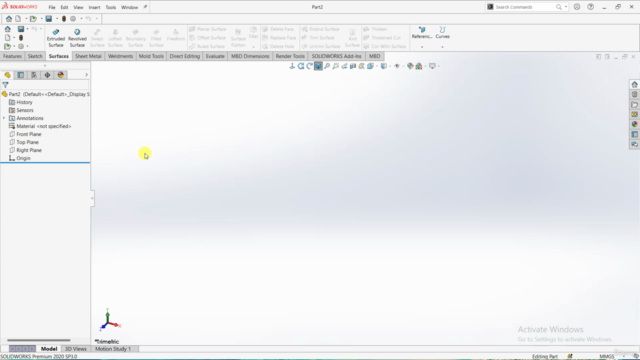
Task: Click the Part2 root node in the tree
Action: [46, 94]
